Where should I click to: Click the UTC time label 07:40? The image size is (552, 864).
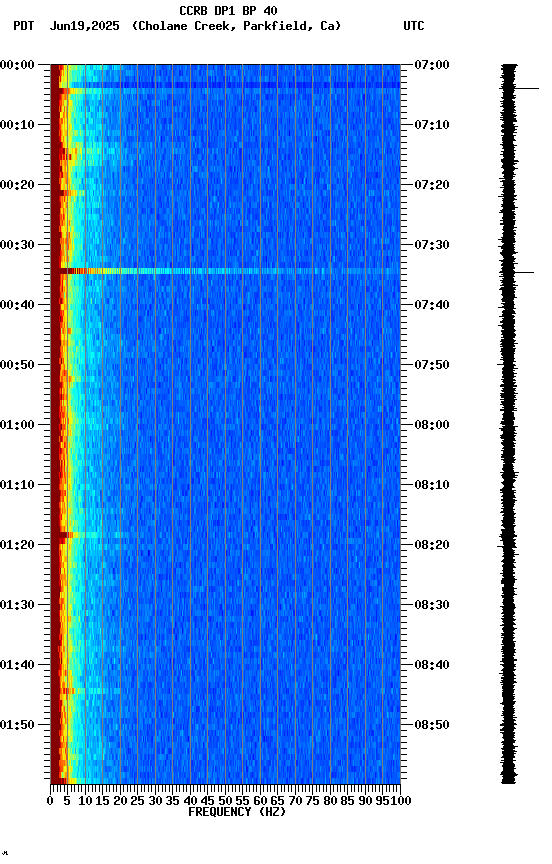point(432,305)
